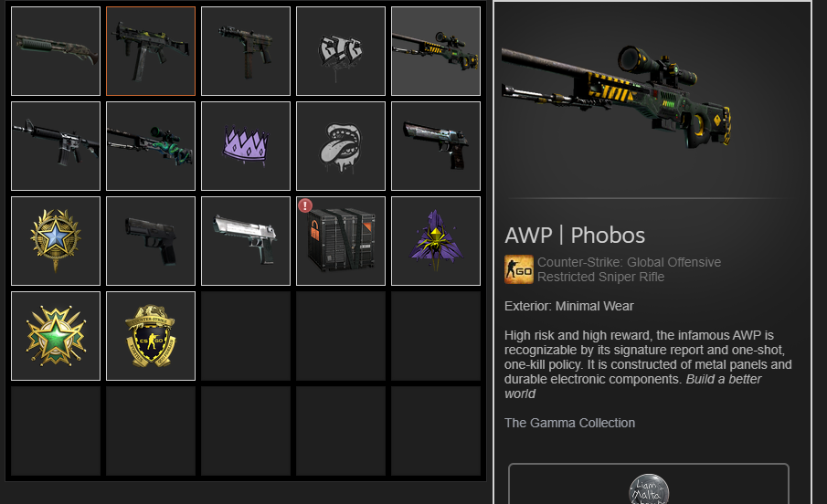Open the grey graffiti faces item
The image size is (827, 504).
[x=340, y=51]
